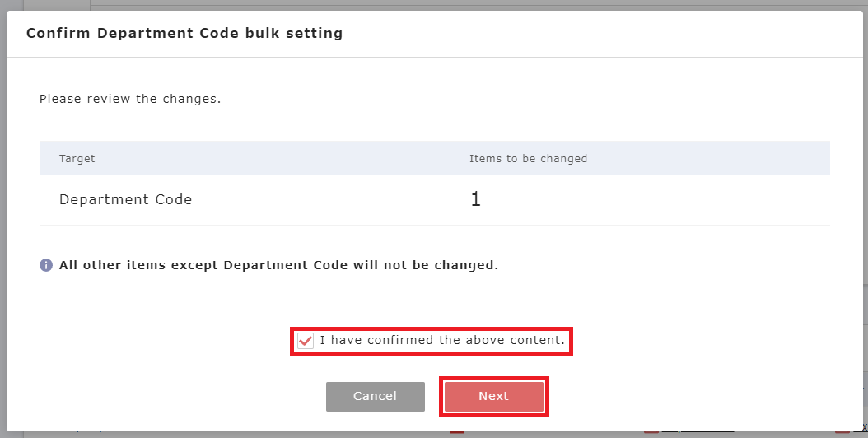The width and height of the screenshot is (868, 438).
Task: Tick the 'I have confirmed the above content' checkbox
Action: pos(306,340)
